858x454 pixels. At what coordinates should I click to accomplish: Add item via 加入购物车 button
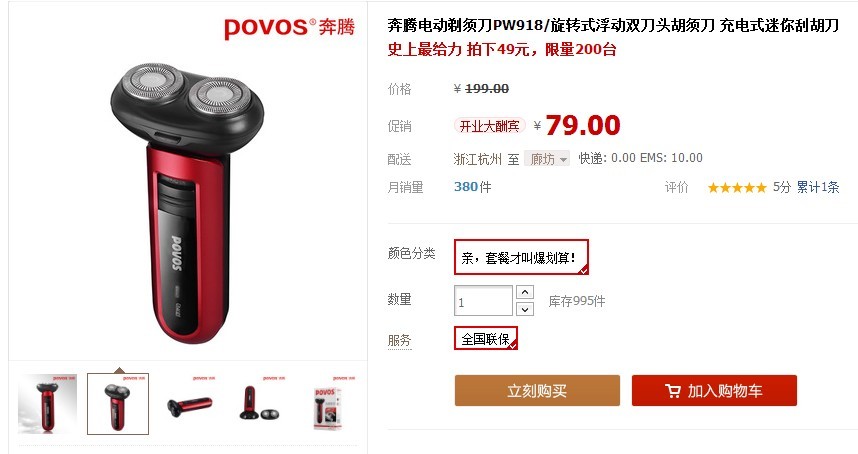click(714, 391)
